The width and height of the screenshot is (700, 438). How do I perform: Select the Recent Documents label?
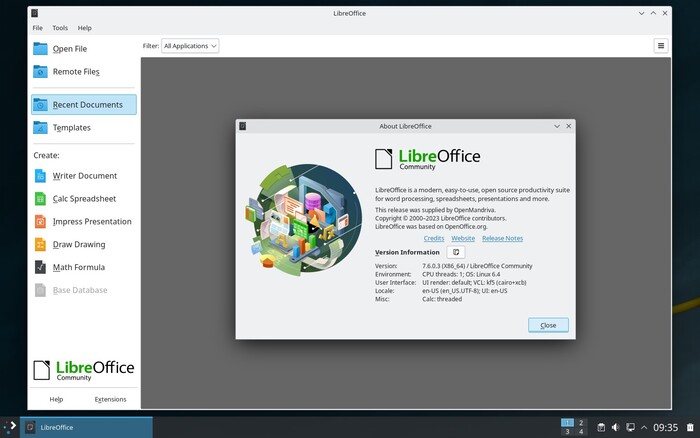tap(88, 104)
